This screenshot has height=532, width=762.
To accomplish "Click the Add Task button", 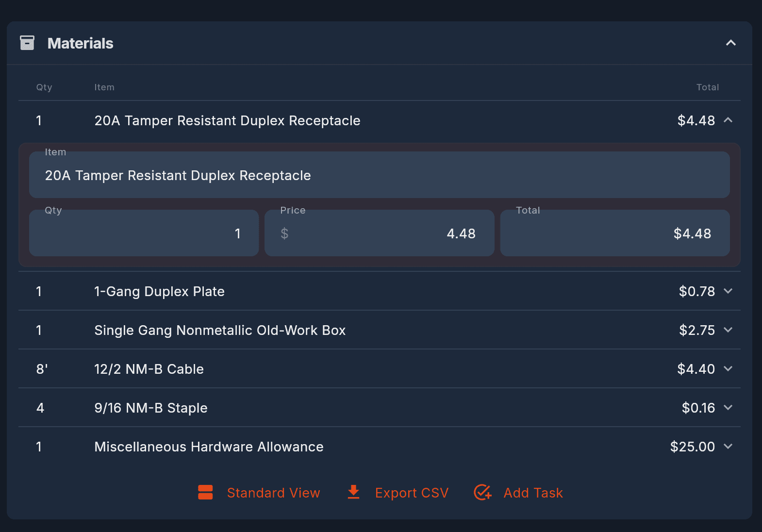I will (518, 493).
